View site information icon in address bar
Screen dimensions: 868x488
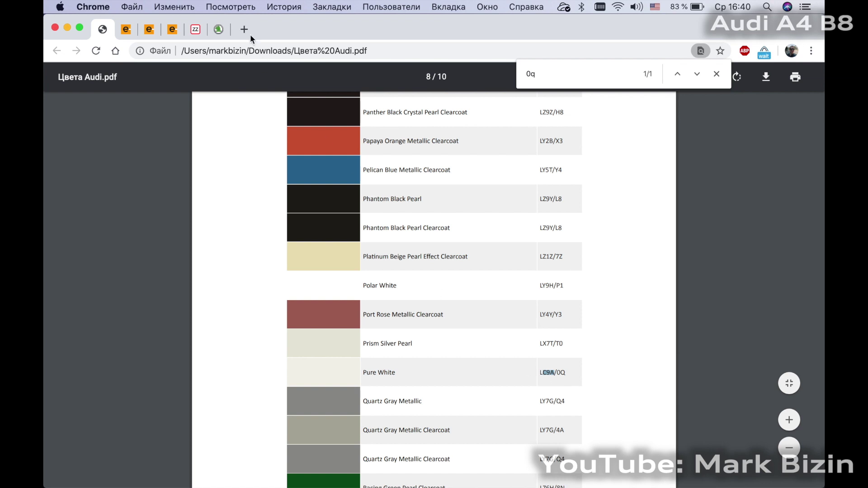[140, 51]
